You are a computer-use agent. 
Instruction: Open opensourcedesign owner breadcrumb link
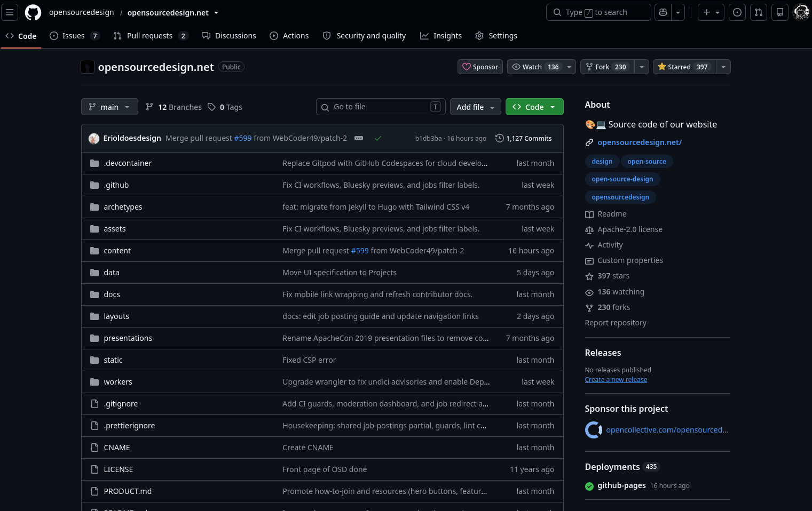pos(81,12)
